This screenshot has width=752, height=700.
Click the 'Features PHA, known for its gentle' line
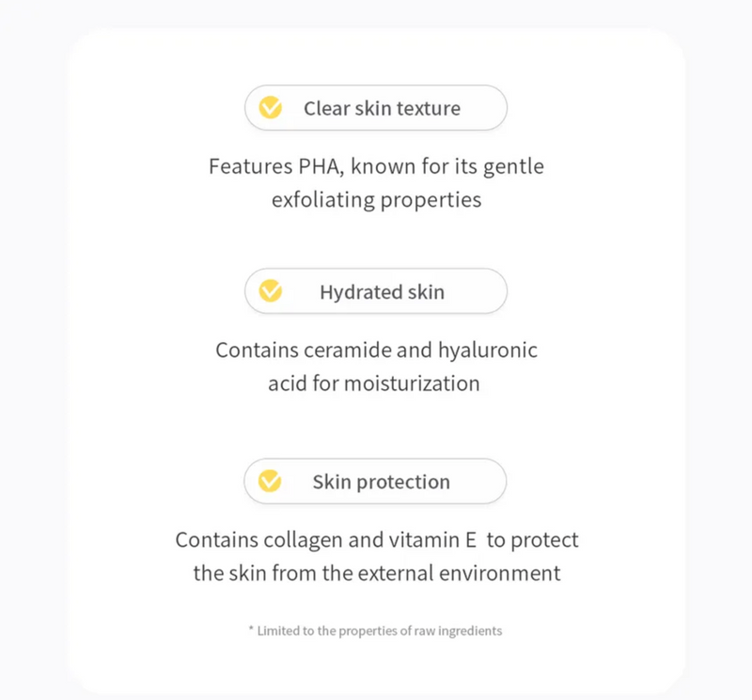click(x=377, y=167)
